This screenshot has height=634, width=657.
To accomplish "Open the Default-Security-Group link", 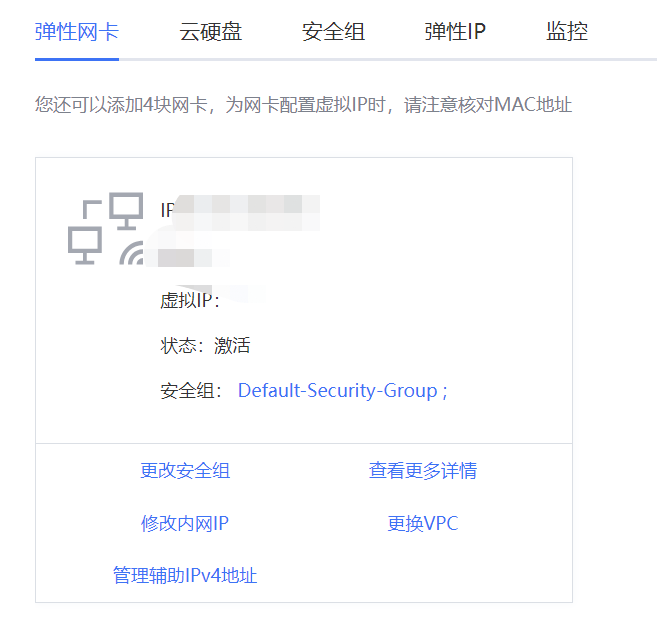I will pyautogui.click(x=338, y=391).
